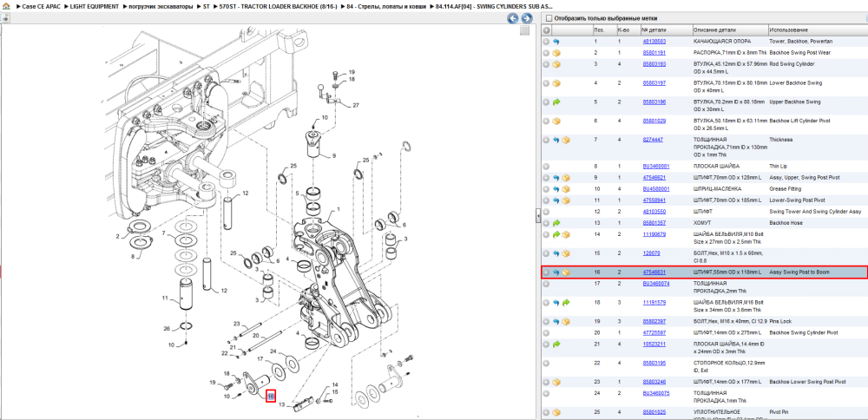Viewport: 868px width, 420px height.
Task: Select 'Pins Lock' usage cell
Action: point(780,321)
